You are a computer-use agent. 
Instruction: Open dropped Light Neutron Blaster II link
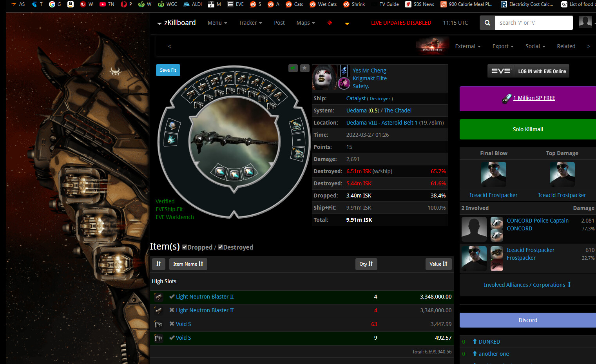click(x=205, y=297)
